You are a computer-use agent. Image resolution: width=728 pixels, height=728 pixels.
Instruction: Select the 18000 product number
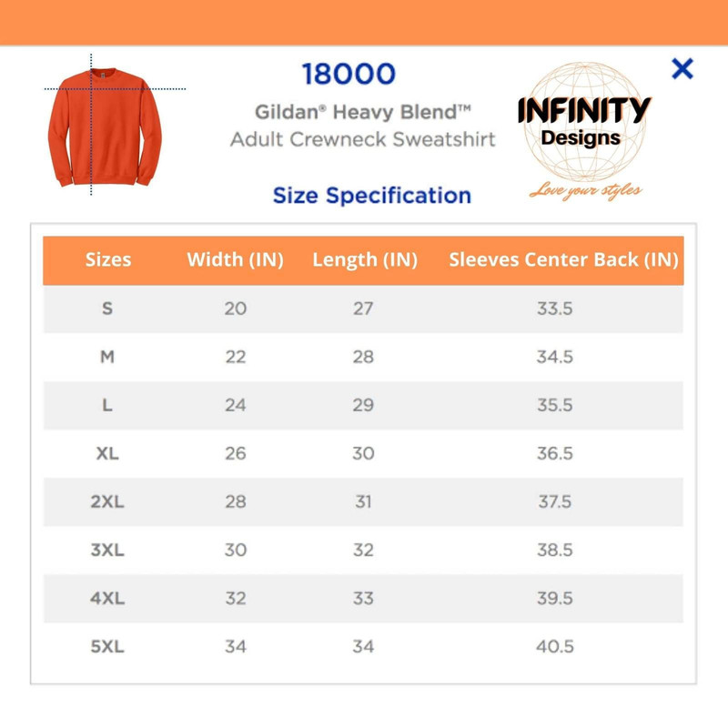point(349,75)
